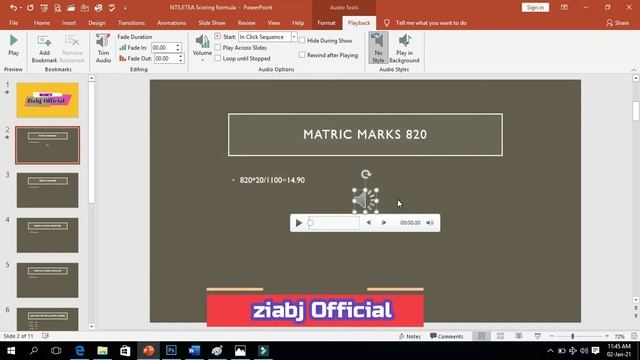Choose Play in Background audio style
640x360 pixels.
point(404,48)
